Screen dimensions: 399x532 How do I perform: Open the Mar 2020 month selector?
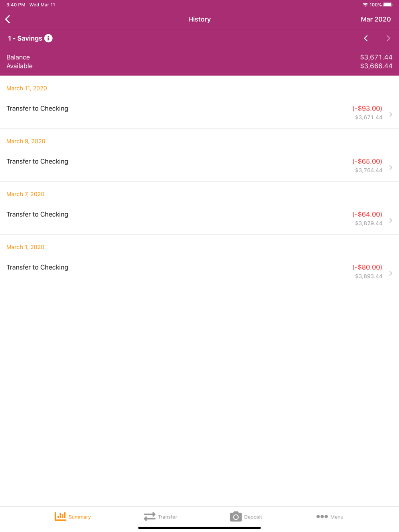coord(376,19)
